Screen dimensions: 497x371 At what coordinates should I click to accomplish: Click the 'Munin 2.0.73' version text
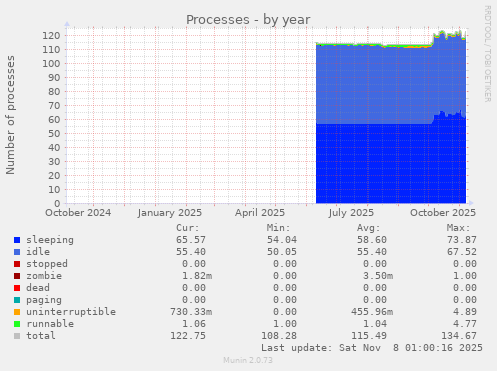click(248, 360)
